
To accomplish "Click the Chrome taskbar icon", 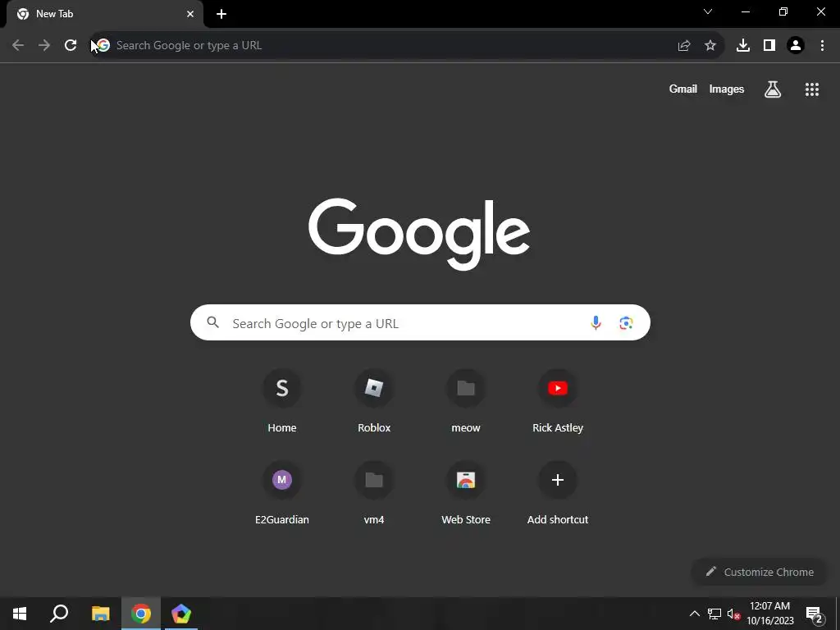I will [x=141, y=614].
